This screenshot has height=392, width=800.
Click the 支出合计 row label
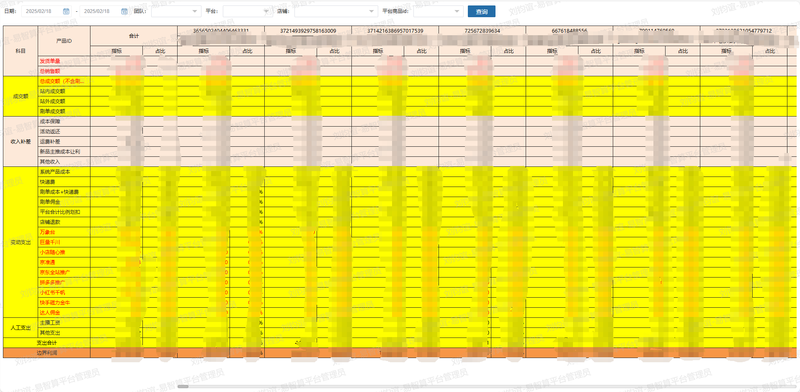46,342
